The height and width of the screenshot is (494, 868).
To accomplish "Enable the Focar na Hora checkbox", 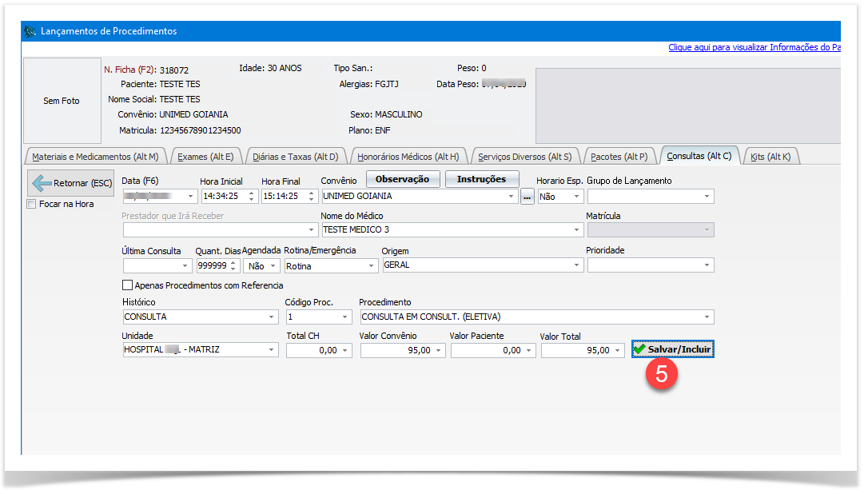I will (32, 204).
